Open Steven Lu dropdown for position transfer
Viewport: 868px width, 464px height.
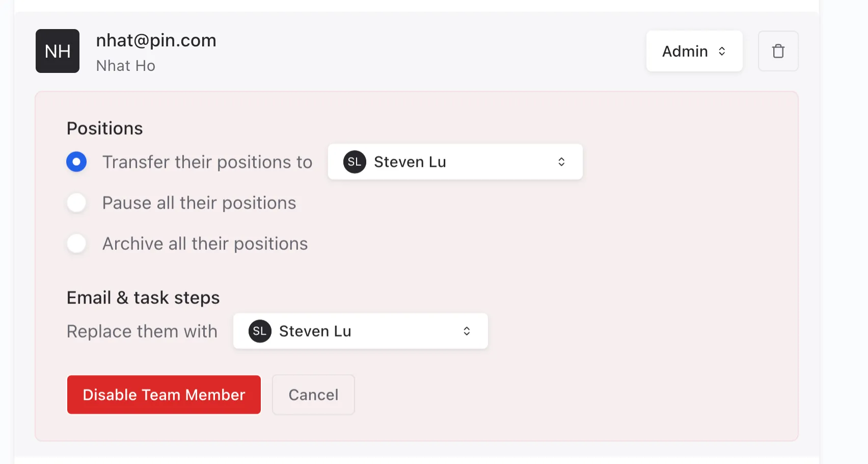tap(455, 162)
